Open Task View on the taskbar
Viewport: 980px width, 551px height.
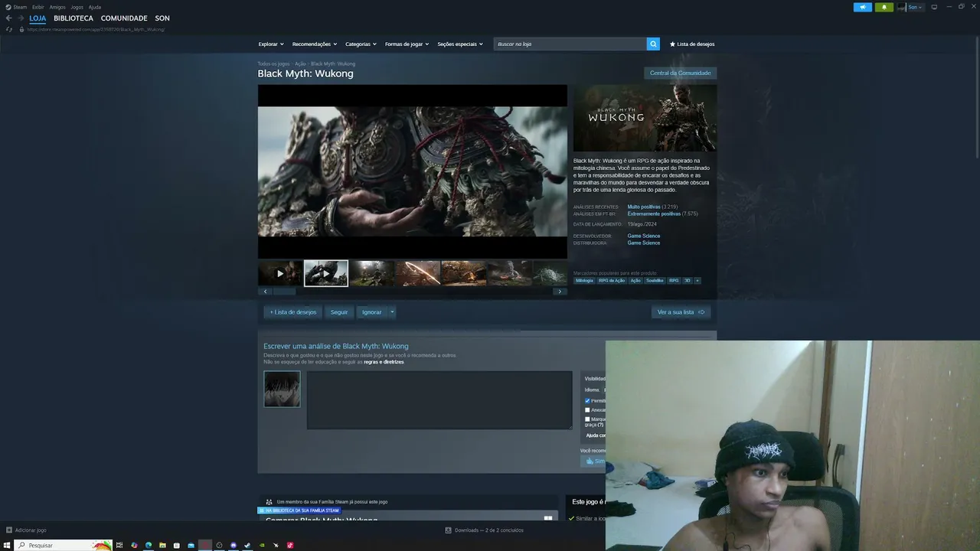(119, 545)
